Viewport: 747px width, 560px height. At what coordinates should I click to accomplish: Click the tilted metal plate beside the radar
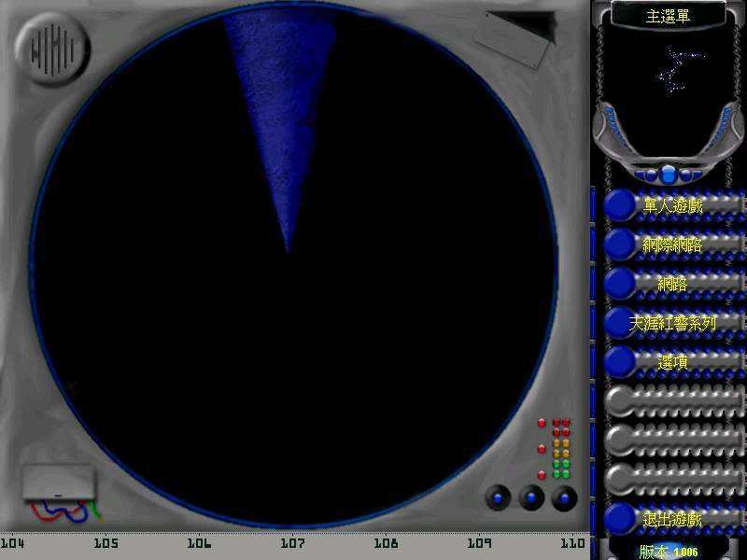tap(512, 37)
